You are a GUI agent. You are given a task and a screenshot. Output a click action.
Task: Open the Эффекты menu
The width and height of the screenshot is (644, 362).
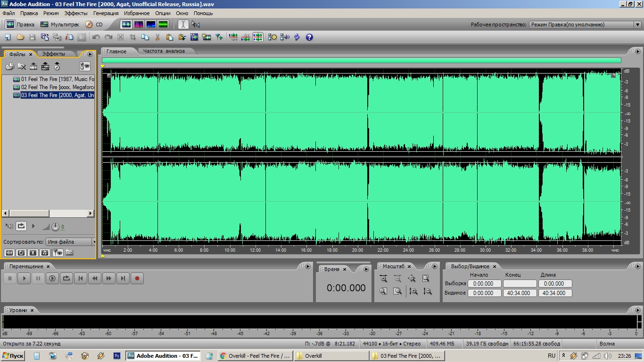point(76,13)
